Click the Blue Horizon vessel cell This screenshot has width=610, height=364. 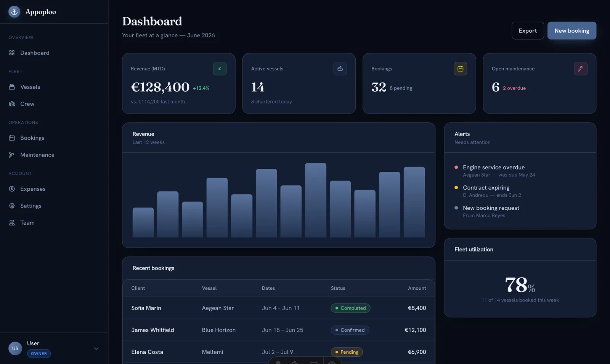tap(219, 330)
